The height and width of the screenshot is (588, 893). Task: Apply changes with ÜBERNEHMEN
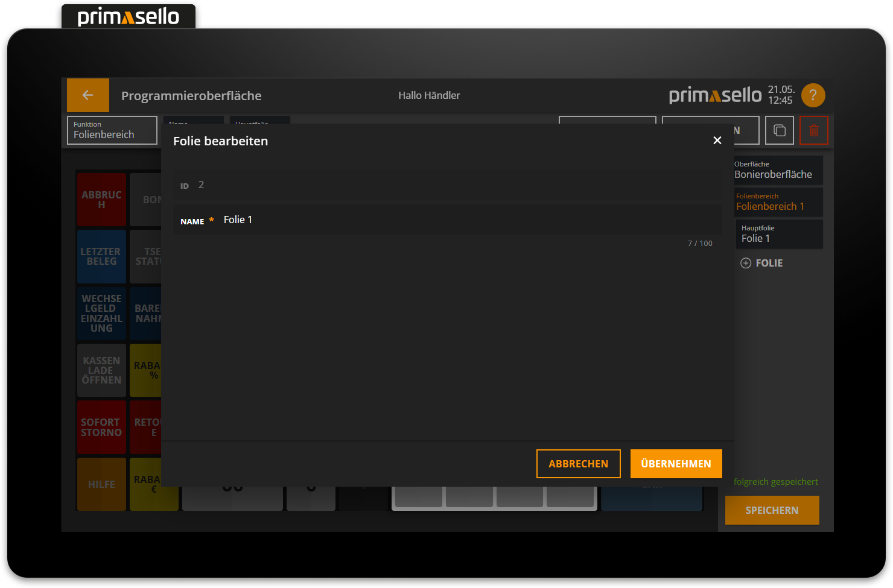point(676,464)
